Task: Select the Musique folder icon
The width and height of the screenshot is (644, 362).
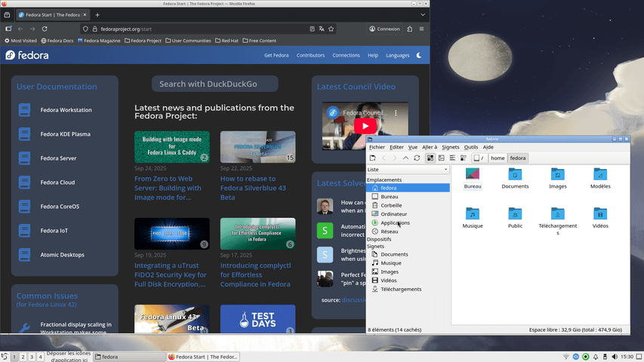Action: coord(473,214)
